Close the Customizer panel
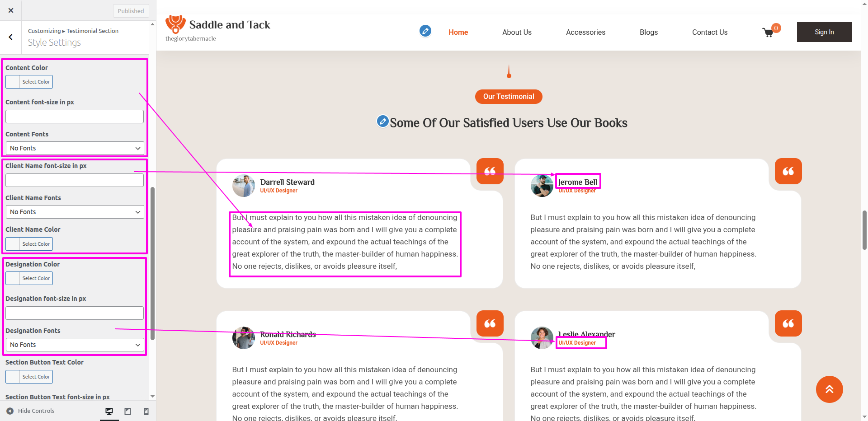The height and width of the screenshot is (421, 868). (x=11, y=10)
